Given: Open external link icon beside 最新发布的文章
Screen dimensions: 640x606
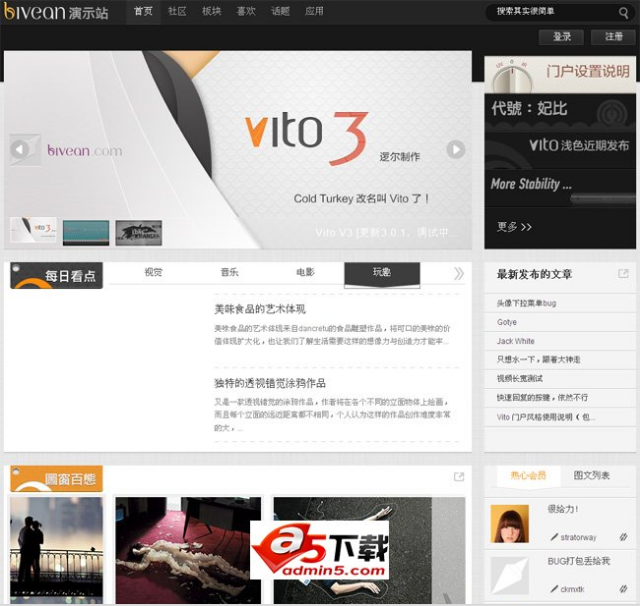Looking at the screenshot, I should [623, 273].
